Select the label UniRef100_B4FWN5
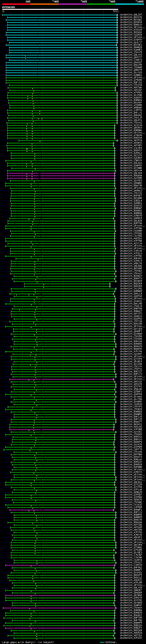Image resolution: width=146 pixels, height=644 pixels. coord(131,467)
